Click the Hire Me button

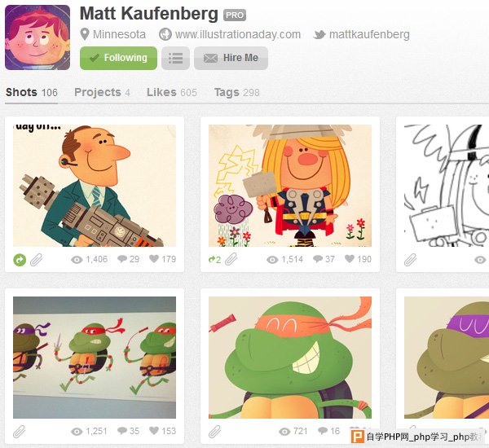point(231,59)
